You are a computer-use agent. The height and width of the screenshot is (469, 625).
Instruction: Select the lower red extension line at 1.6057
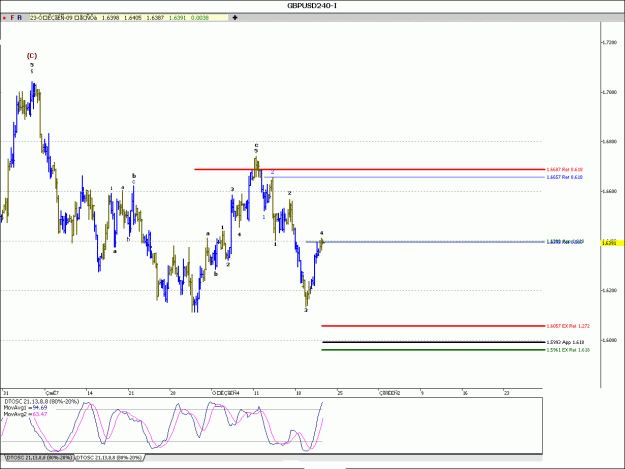click(433, 326)
